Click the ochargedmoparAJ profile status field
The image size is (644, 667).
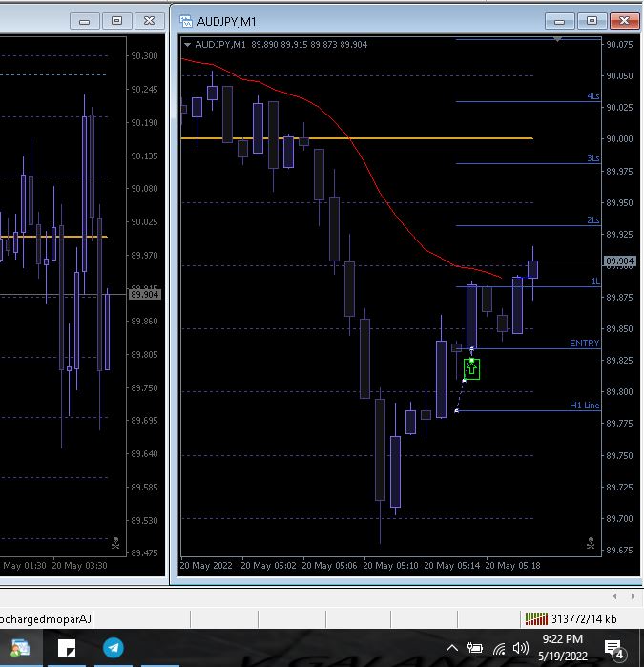tap(46, 619)
